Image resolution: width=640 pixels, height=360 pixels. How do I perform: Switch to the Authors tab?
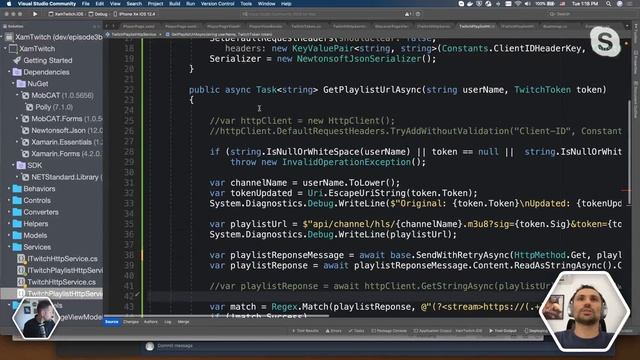click(x=151, y=322)
